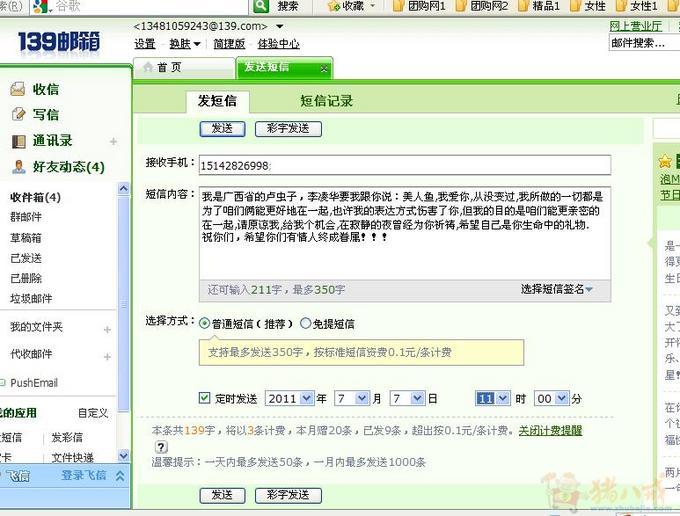The image size is (680, 516).
Task: Expand the 飞信 panel chevron
Action: tap(120, 476)
